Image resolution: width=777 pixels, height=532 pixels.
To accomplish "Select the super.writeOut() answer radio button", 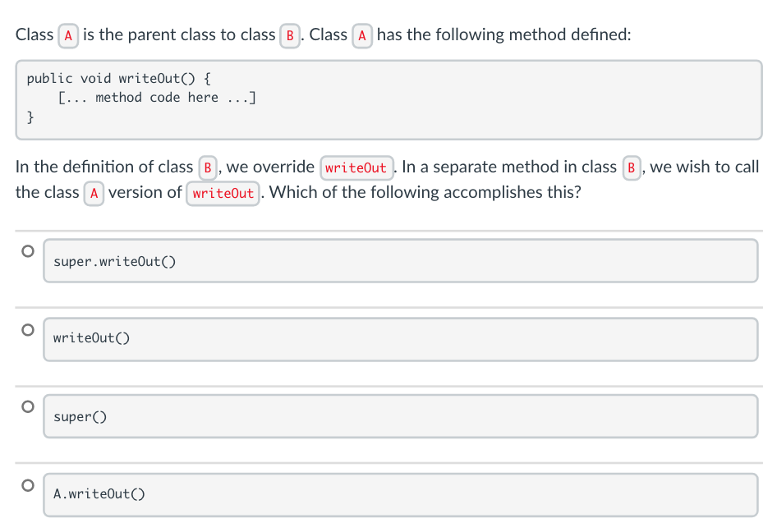I will click(26, 250).
